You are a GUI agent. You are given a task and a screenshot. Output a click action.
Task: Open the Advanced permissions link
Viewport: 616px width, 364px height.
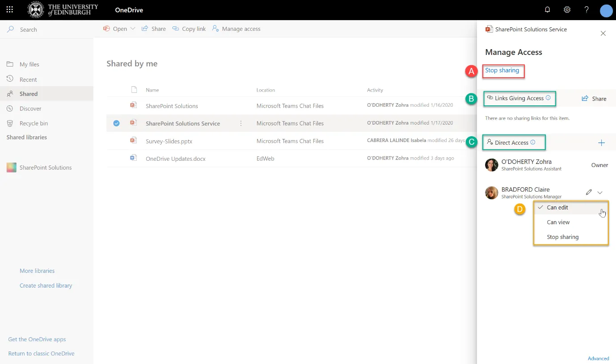pyautogui.click(x=599, y=358)
